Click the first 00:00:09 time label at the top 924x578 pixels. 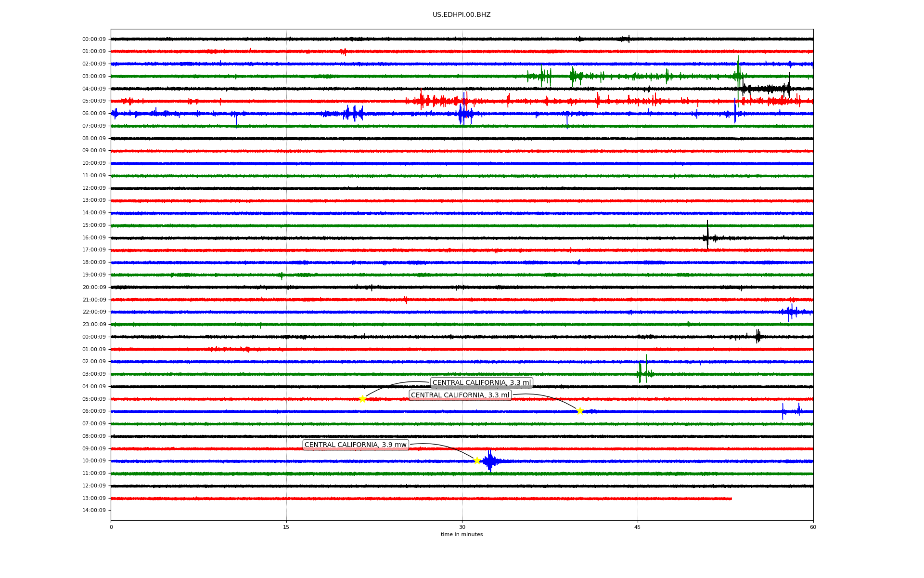click(x=94, y=39)
